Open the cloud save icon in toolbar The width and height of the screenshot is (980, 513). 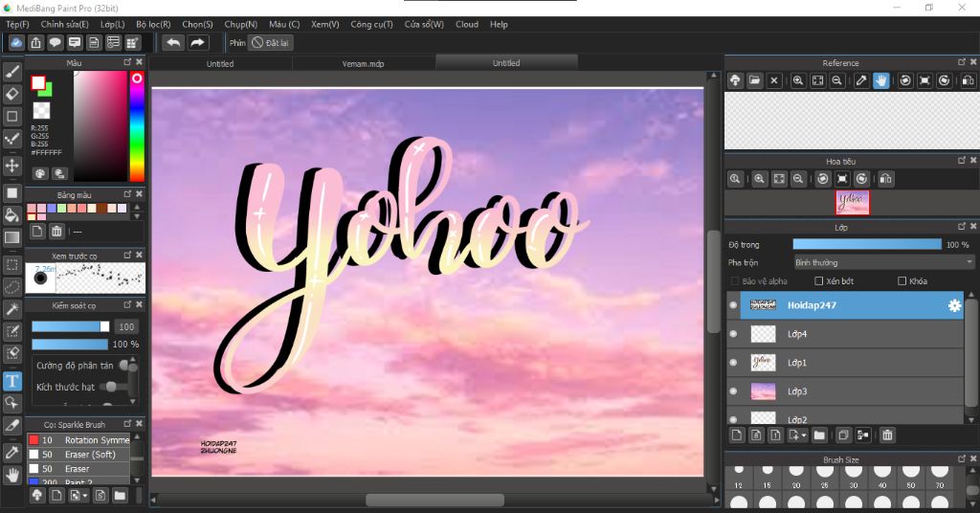tap(16, 42)
